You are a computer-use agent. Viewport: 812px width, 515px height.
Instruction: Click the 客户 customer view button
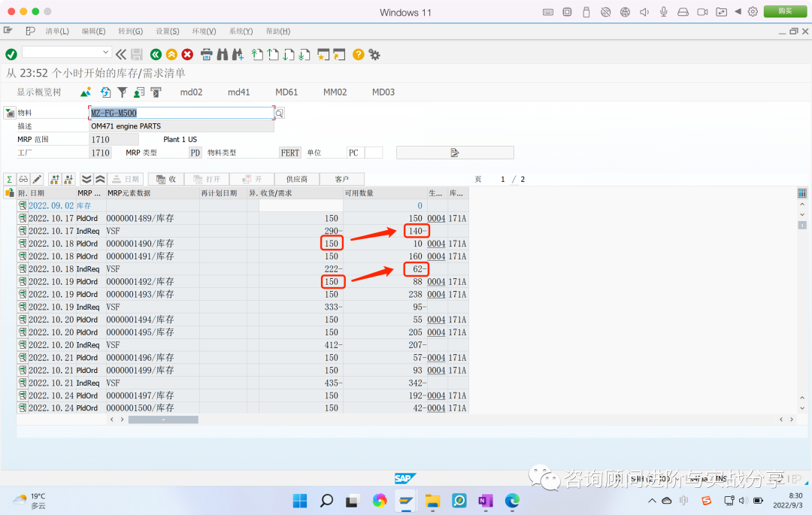click(342, 179)
